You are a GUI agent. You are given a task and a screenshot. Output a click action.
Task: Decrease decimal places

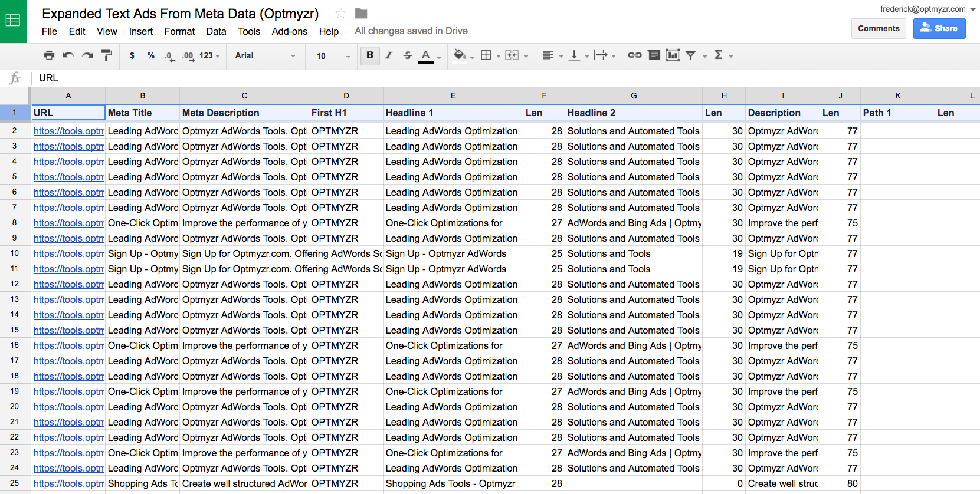click(169, 56)
